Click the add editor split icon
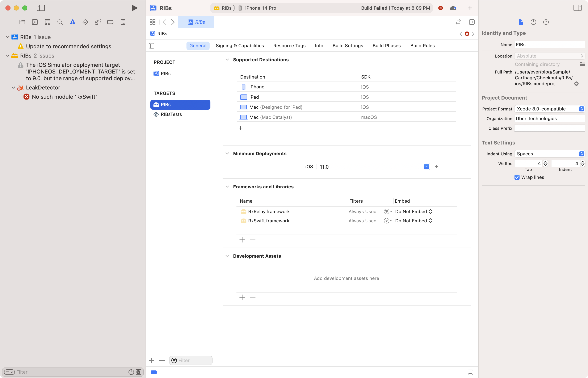This screenshot has height=378, width=588. coord(472,22)
